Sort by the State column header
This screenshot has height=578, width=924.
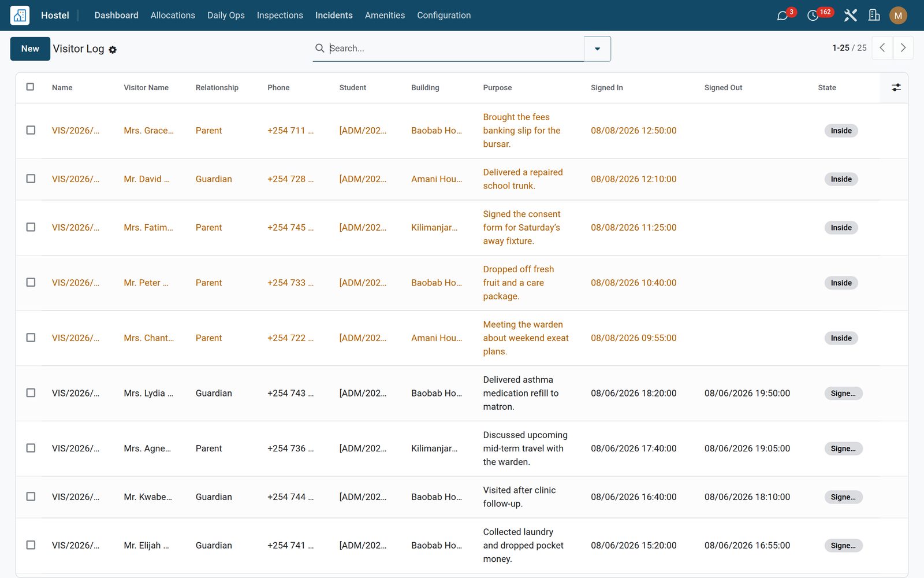[x=826, y=88]
